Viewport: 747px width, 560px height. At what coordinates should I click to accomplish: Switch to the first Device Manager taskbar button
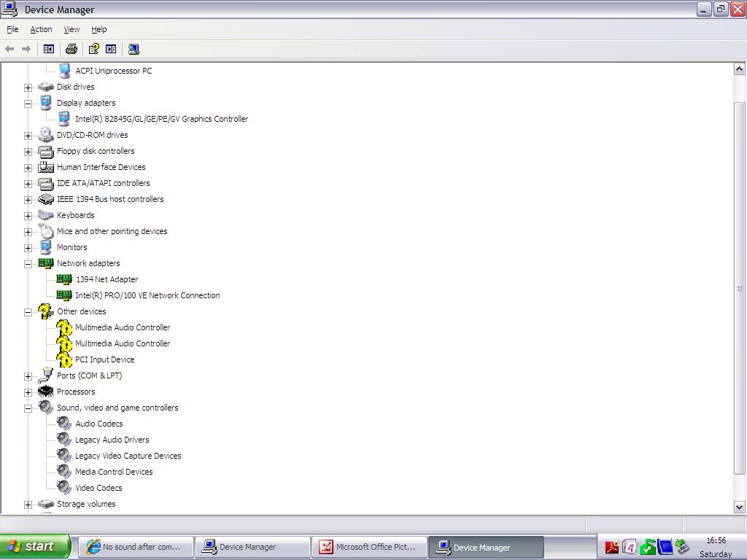252,547
